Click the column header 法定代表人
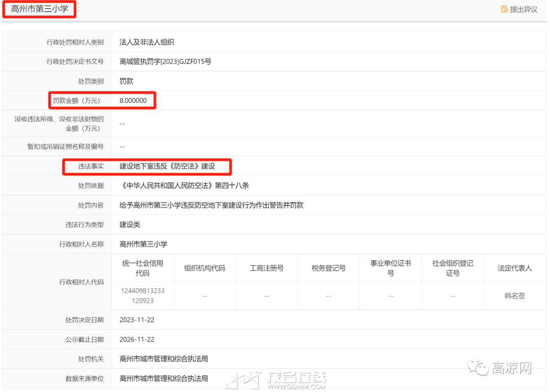 (515, 268)
